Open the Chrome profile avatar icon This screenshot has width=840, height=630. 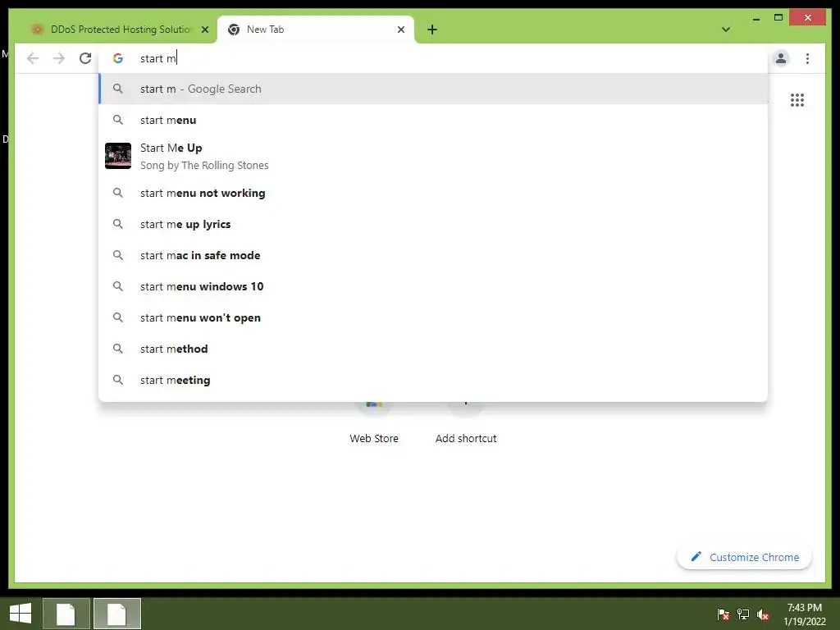coord(781,58)
